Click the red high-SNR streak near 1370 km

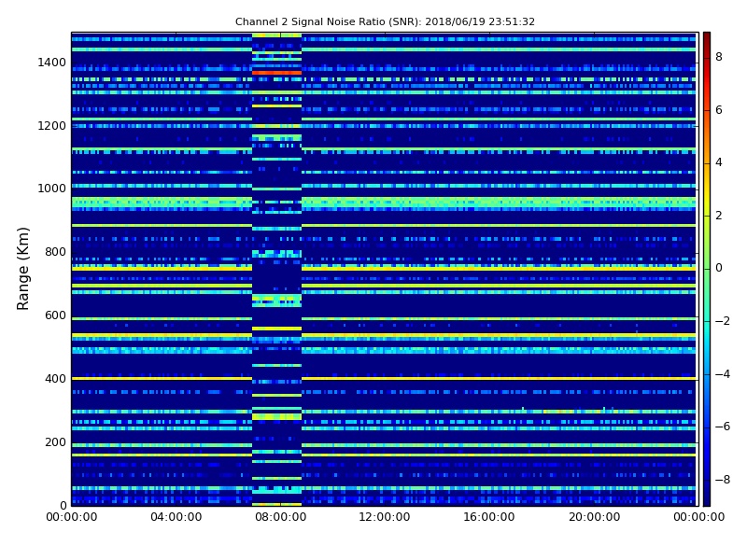(276, 73)
